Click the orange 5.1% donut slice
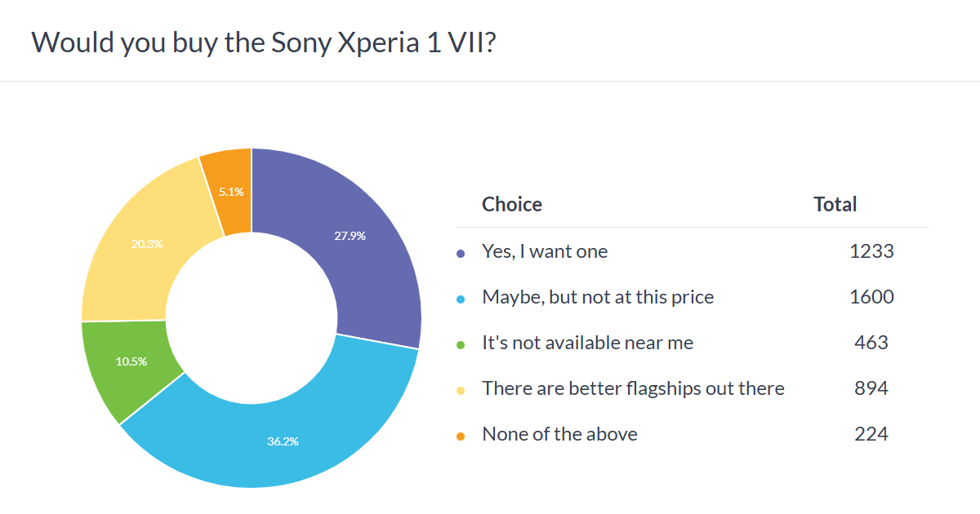The image size is (980, 514). tap(230, 192)
